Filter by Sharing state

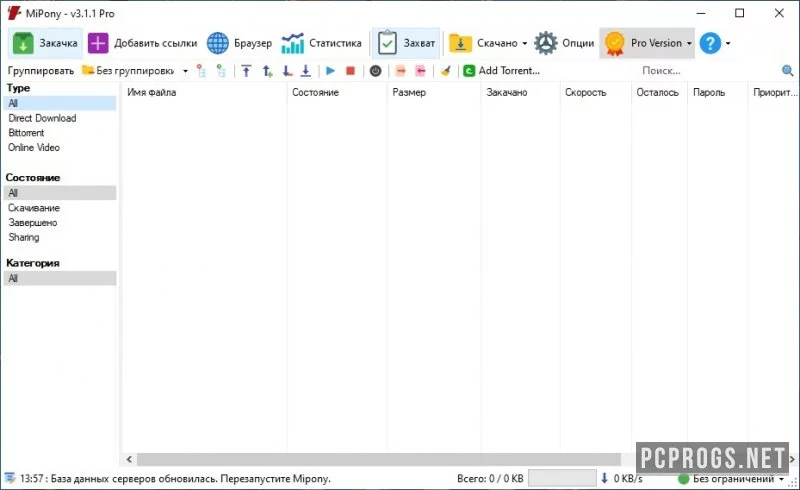coord(23,237)
